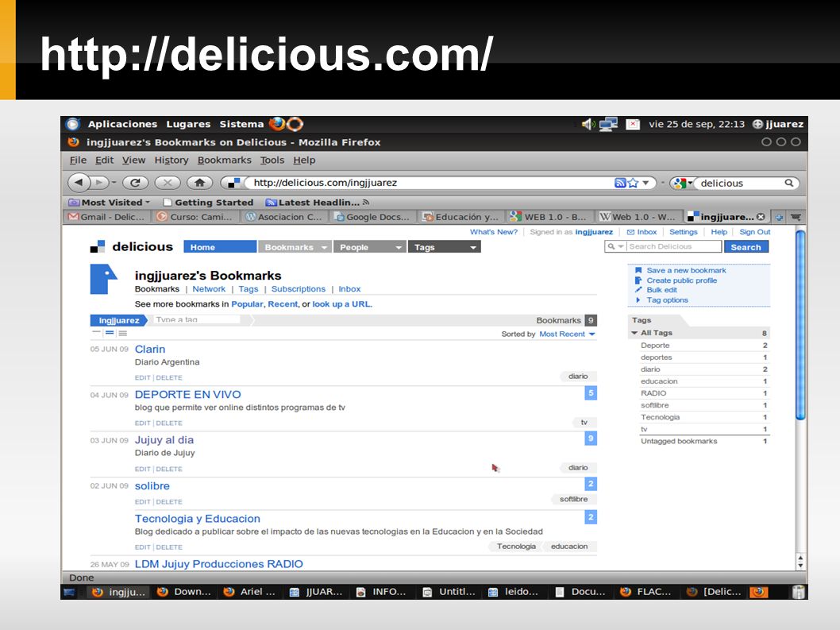Bookmark page with the star icon
The width and height of the screenshot is (840, 630).
pyautogui.click(x=634, y=183)
